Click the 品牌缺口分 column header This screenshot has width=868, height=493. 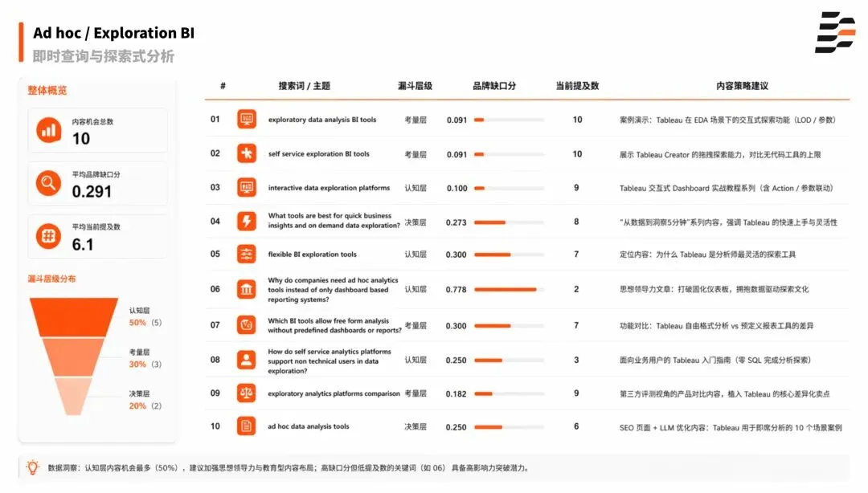[x=493, y=86]
